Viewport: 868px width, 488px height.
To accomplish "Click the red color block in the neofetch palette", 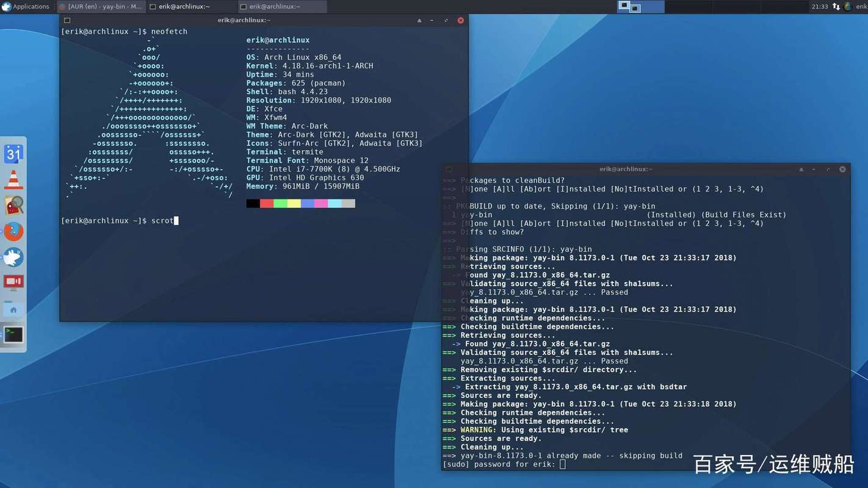I will pyautogui.click(x=267, y=203).
